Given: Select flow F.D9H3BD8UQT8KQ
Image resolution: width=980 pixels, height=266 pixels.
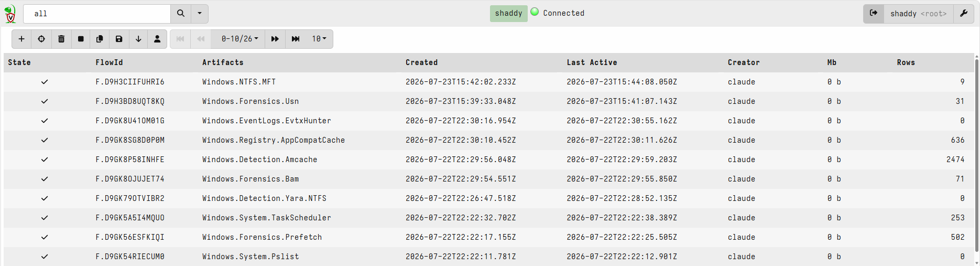Looking at the screenshot, I should 130,101.
